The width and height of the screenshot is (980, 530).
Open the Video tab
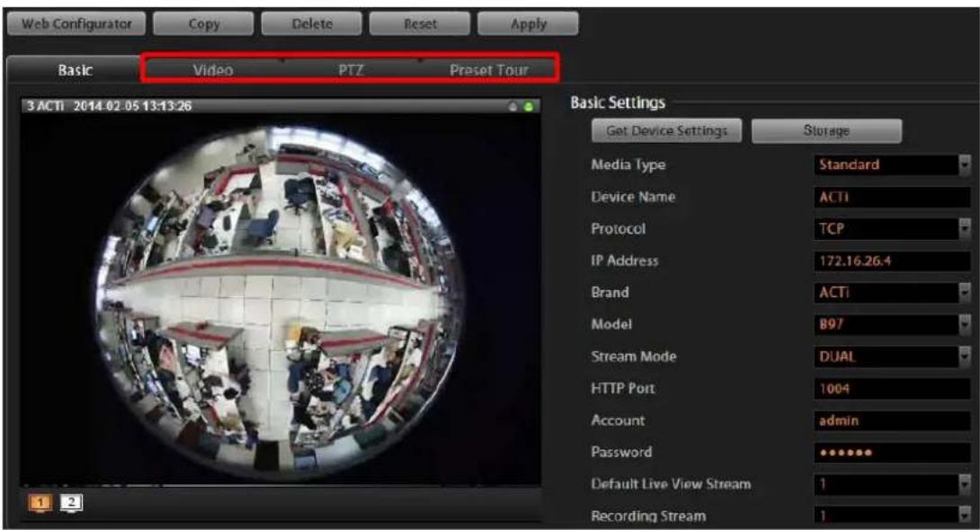click(x=212, y=69)
